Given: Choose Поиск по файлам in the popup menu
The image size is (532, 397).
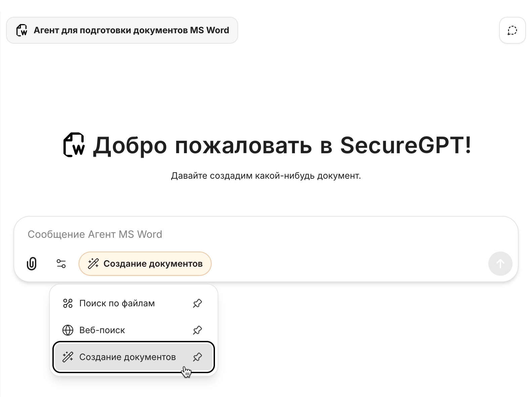Looking at the screenshot, I should pyautogui.click(x=117, y=303).
